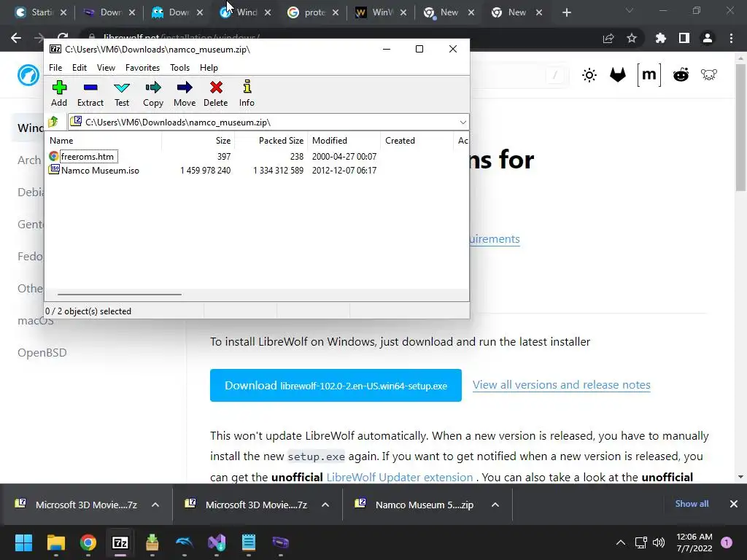Click the Extract toolbar icon
The image size is (747, 560).
coord(90,94)
